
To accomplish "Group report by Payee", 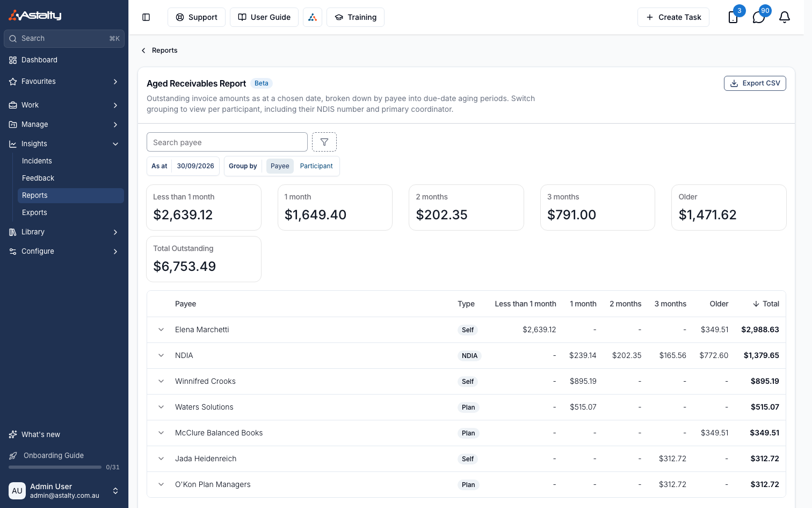I will (280, 166).
